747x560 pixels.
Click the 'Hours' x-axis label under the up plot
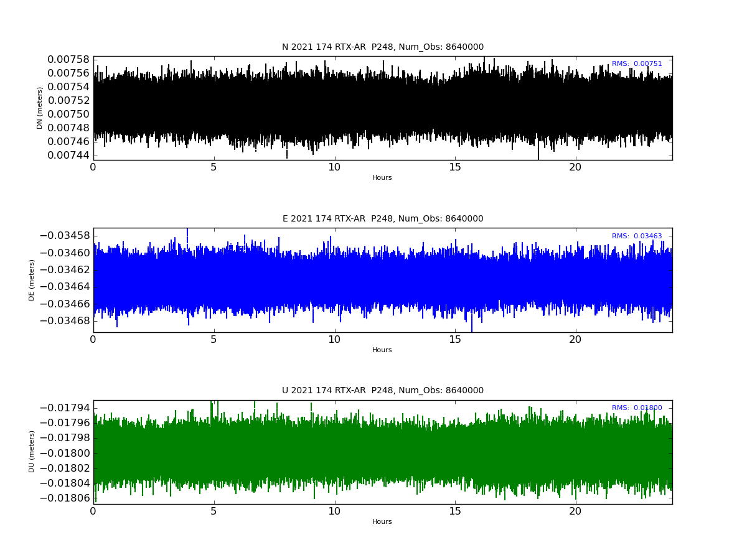(382, 522)
